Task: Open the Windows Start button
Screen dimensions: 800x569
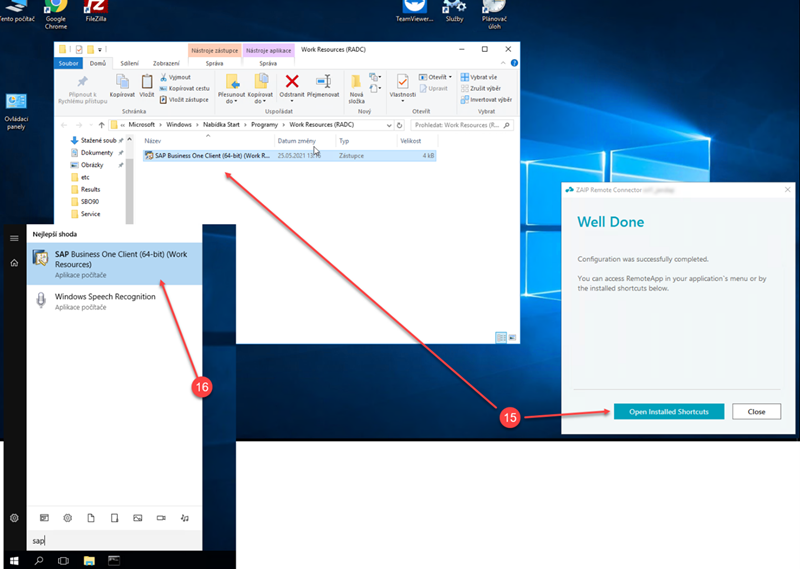Action: coord(14,560)
